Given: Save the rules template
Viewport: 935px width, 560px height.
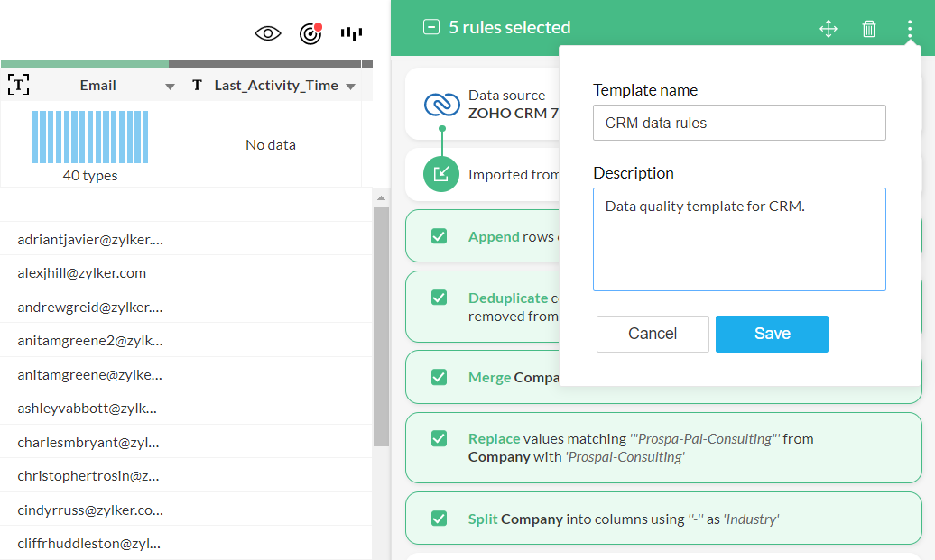Looking at the screenshot, I should point(772,334).
